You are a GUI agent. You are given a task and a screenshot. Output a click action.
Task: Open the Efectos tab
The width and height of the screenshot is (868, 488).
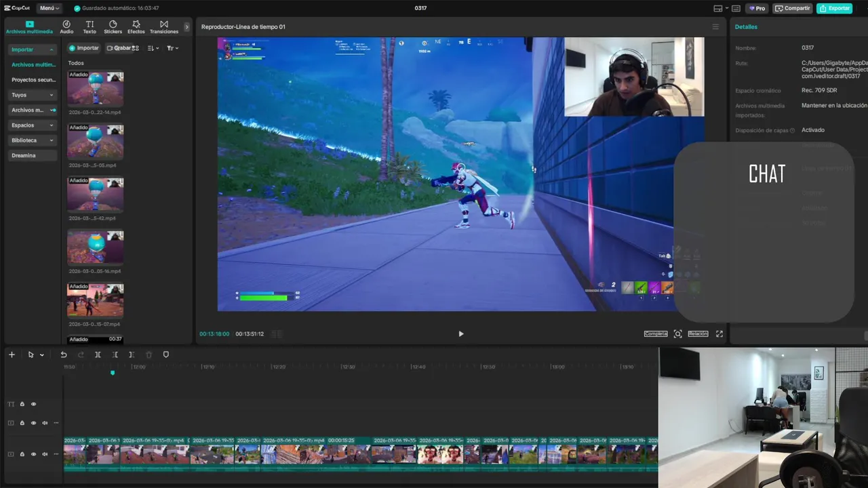coord(136,27)
